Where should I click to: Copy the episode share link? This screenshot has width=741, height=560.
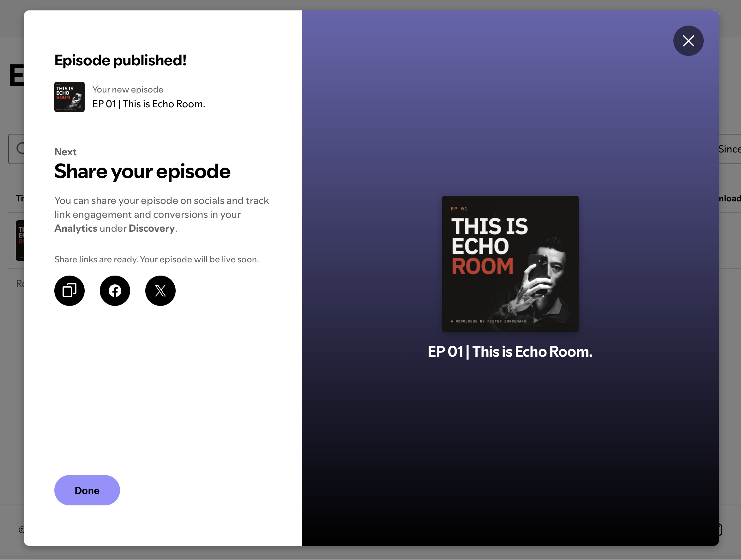coord(69,290)
